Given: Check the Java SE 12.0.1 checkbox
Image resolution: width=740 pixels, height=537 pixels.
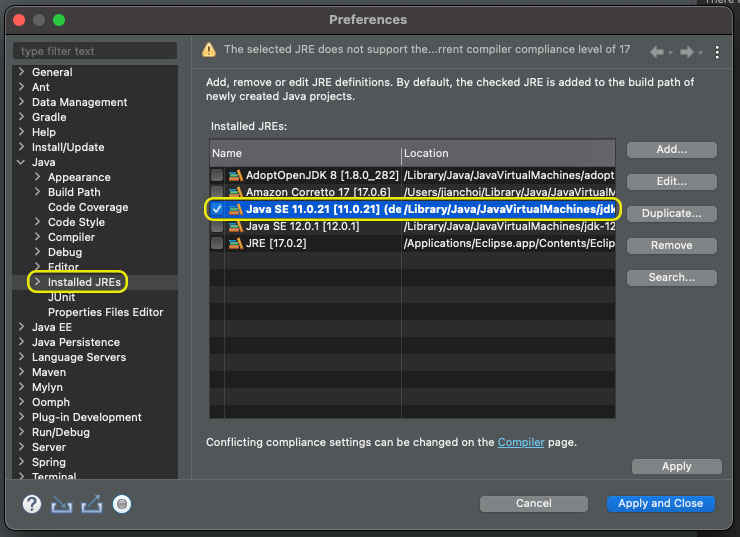Looking at the screenshot, I should click(x=217, y=227).
